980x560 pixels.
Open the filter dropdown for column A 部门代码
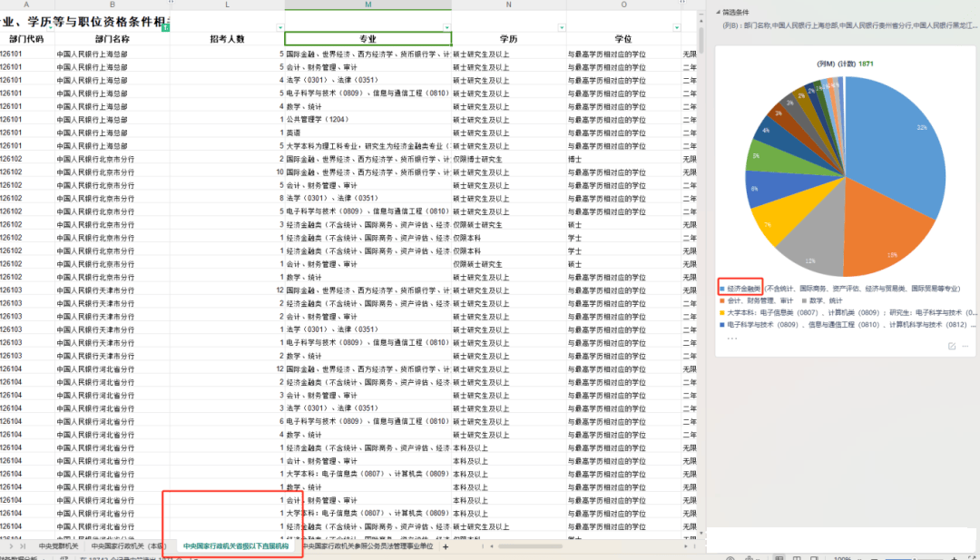[x=51, y=27]
